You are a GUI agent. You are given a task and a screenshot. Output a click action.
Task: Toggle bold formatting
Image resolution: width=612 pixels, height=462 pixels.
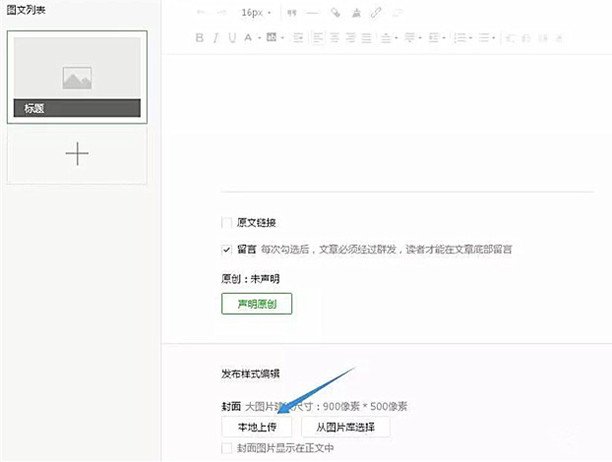pos(199,38)
